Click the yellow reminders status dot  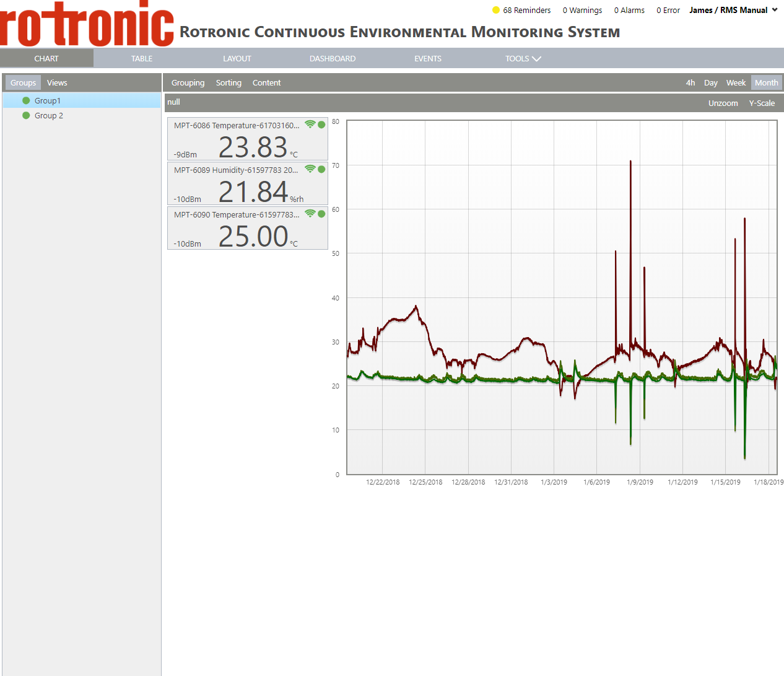pos(496,10)
